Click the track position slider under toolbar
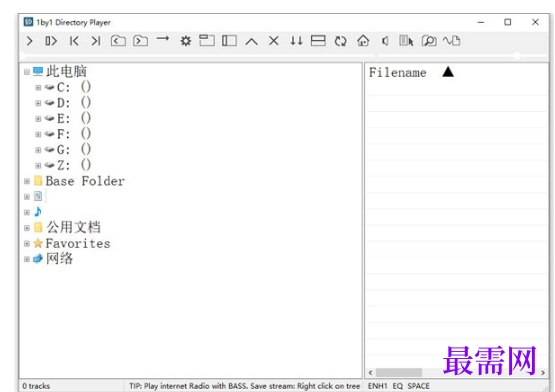The image size is (555, 392). (x=197, y=56)
